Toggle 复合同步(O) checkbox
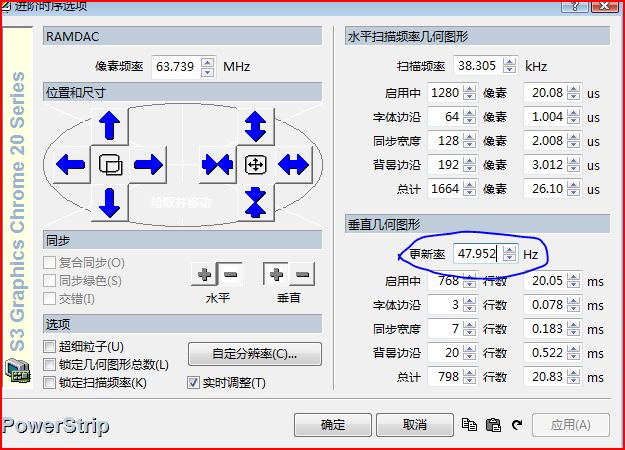The image size is (625, 450). [49, 263]
